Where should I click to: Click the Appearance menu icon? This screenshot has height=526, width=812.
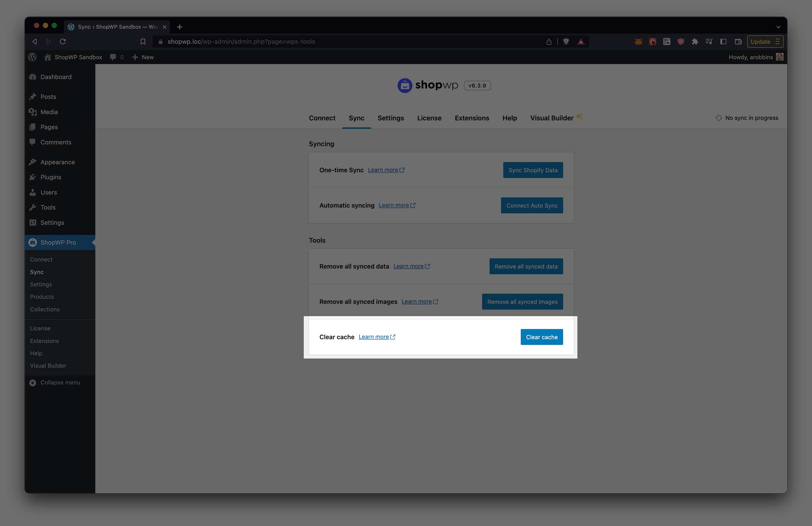pyautogui.click(x=33, y=162)
